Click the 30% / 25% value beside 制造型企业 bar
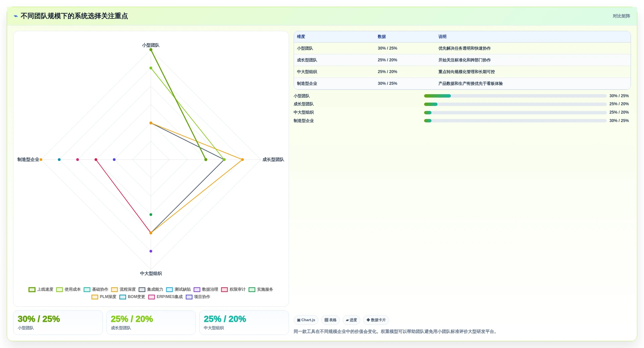 (619, 121)
